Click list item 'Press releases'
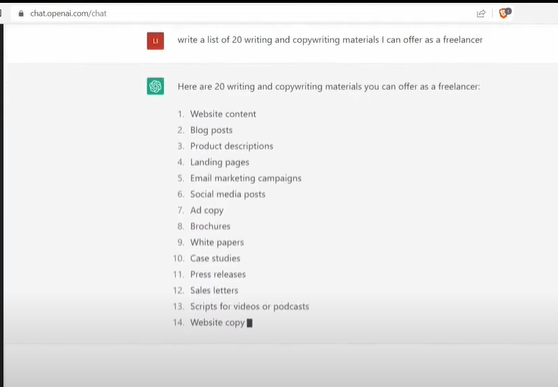The image size is (558, 387). (x=218, y=274)
